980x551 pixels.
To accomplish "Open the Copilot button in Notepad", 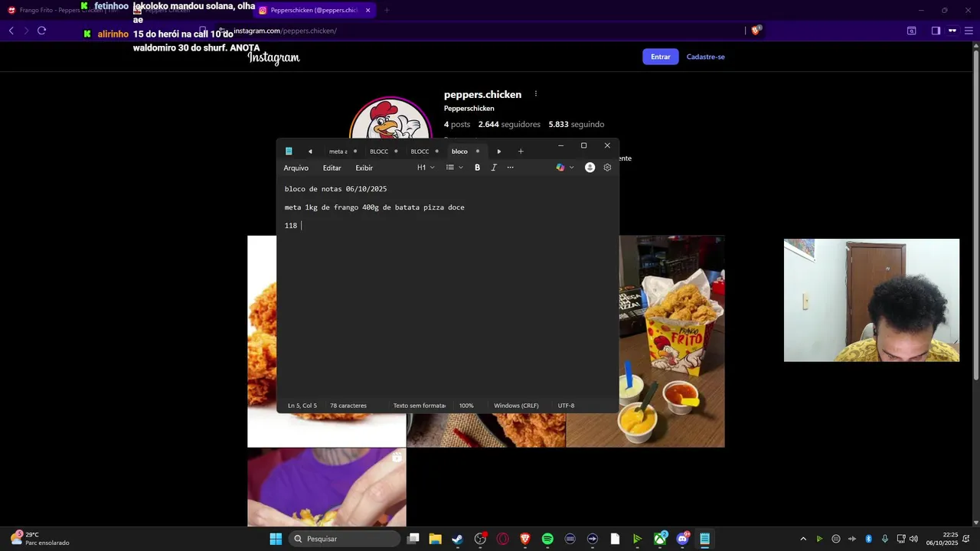I will pos(560,168).
